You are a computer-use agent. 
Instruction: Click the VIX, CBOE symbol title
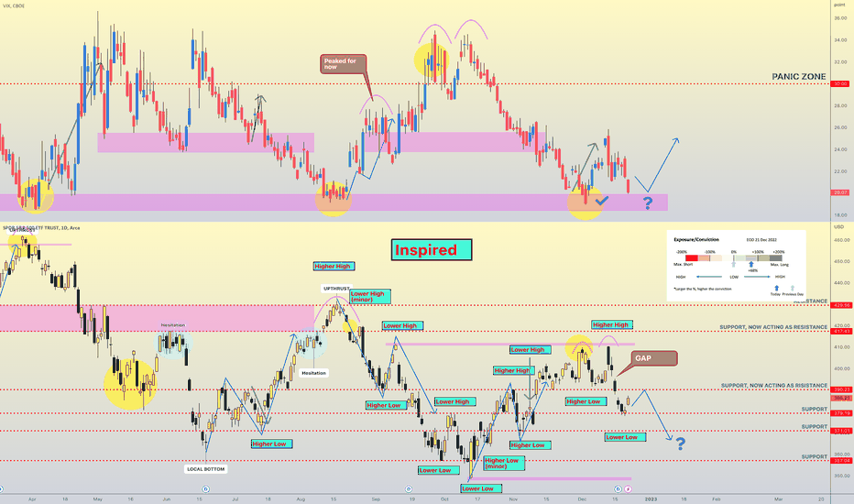tap(14, 5)
